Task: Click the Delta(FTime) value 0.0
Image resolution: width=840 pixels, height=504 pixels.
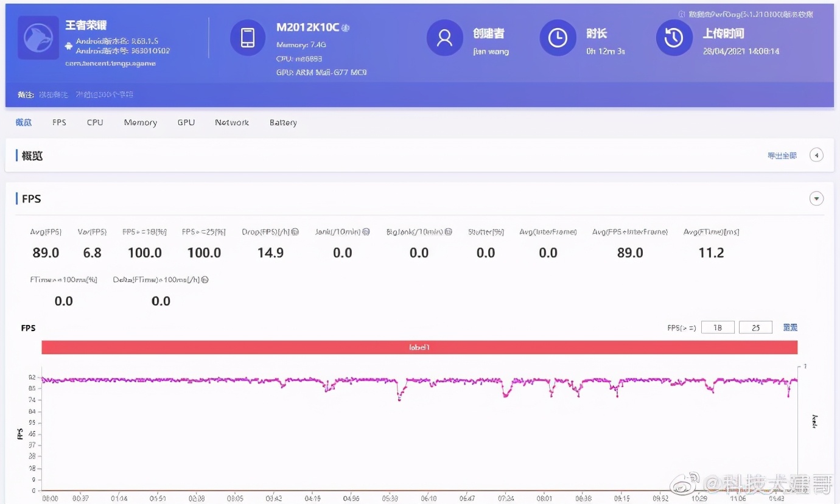Action: point(161,301)
